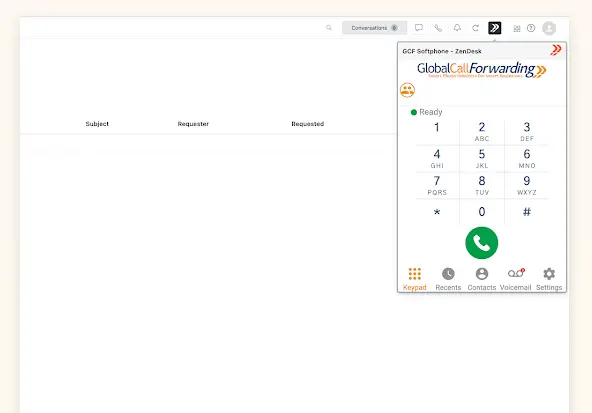Dial digit 8 TUV on keypad
Image resolution: width=592 pixels, height=413 pixels.
point(482,186)
